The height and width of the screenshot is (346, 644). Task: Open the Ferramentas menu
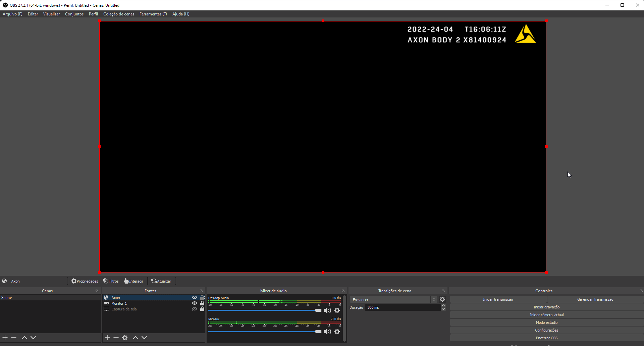pyautogui.click(x=153, y=14)
